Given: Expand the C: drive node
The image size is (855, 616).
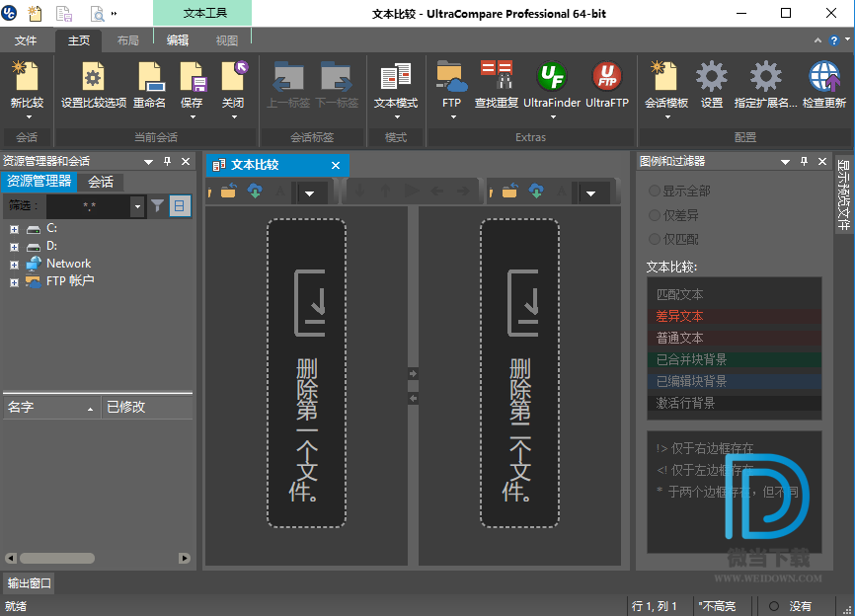Looking at the screenshot, I should (14, 229).
